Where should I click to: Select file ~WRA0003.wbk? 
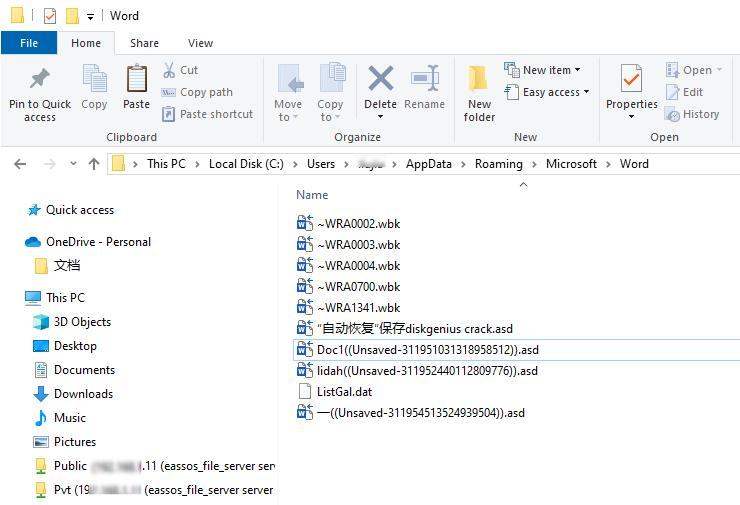[348, 245]
